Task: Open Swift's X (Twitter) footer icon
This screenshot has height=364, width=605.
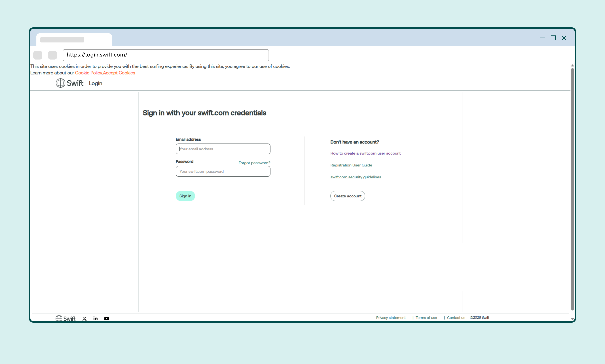Action: [84, 318]
